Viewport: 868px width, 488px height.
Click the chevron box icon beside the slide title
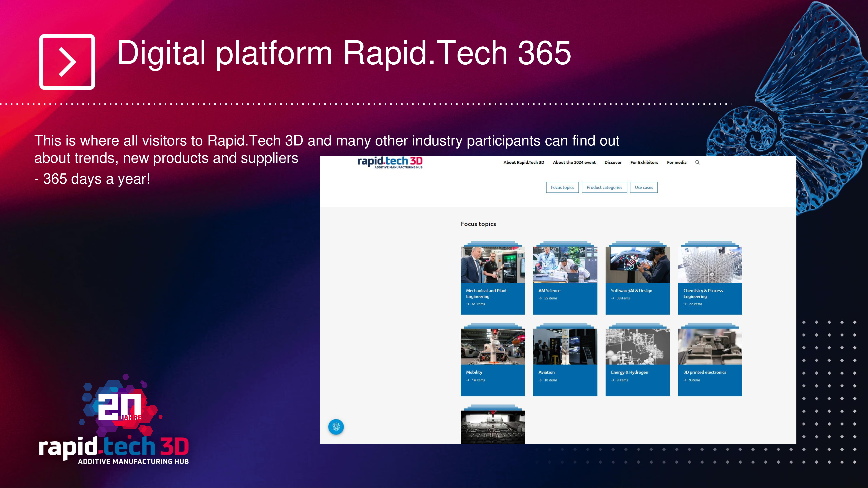67,62
